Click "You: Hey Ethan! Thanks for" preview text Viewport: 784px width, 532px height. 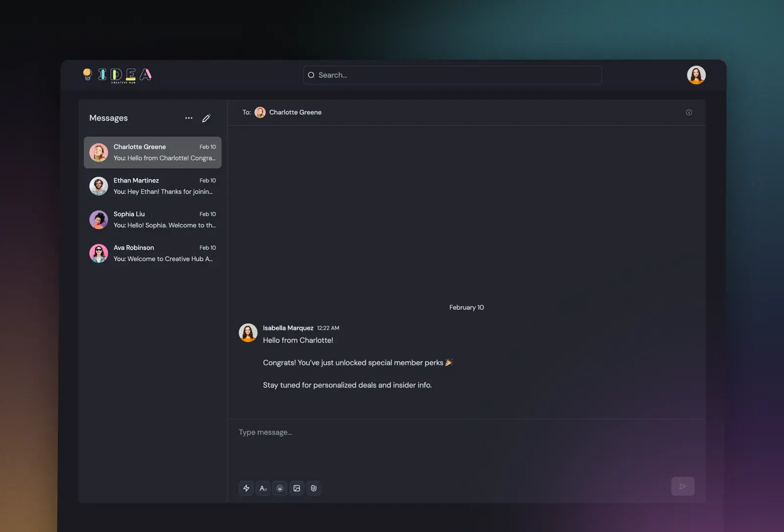pos(163,192)
